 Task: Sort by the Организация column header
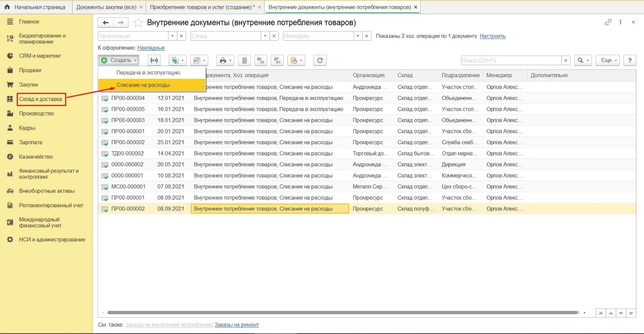372,76
